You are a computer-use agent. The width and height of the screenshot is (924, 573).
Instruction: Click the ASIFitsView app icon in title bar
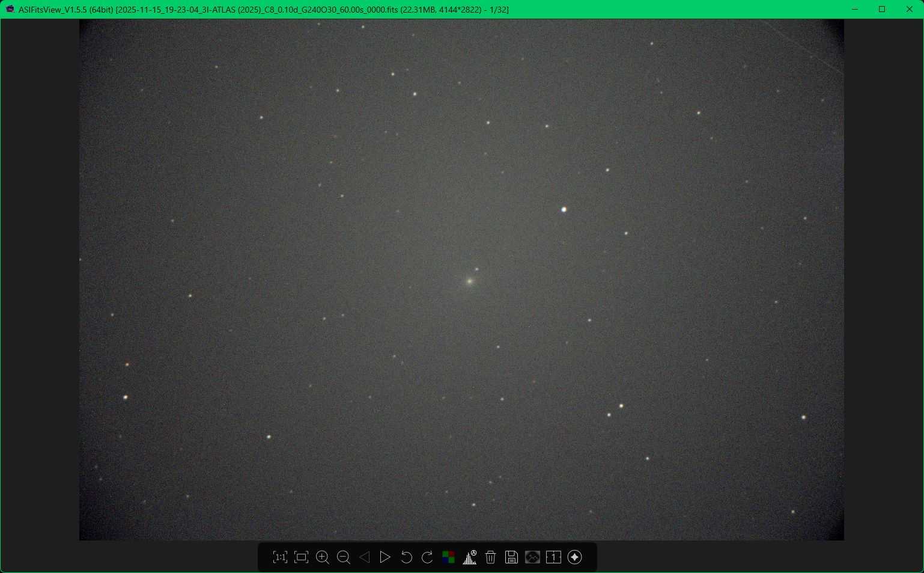pos(10,9)
